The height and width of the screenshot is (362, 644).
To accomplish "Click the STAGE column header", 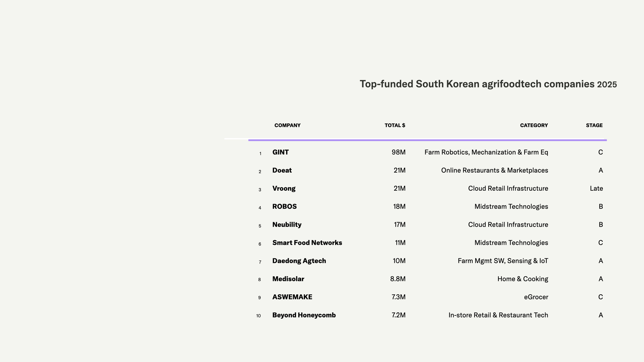I will 594,125.
